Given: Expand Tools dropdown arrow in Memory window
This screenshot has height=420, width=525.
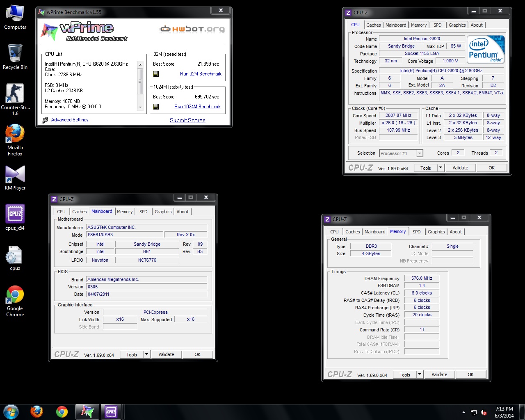Looking at the screenshot, I should click(x=420, y=374).
